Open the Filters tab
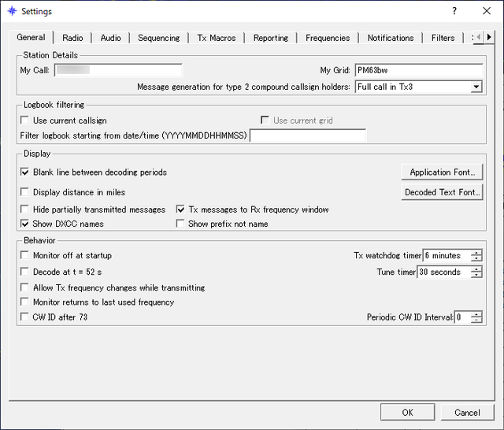 (443, 38)
